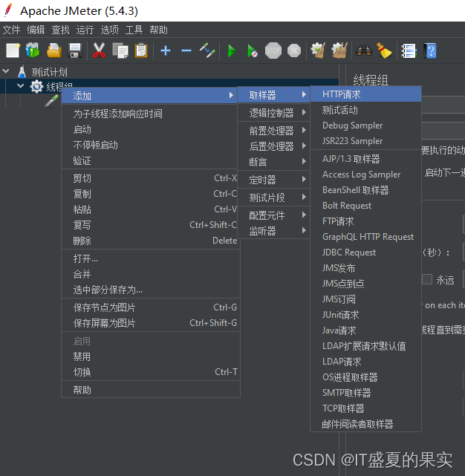
Task: Expand the 断言 submenu
Action: pyautogui.click(x=273, y=162)
